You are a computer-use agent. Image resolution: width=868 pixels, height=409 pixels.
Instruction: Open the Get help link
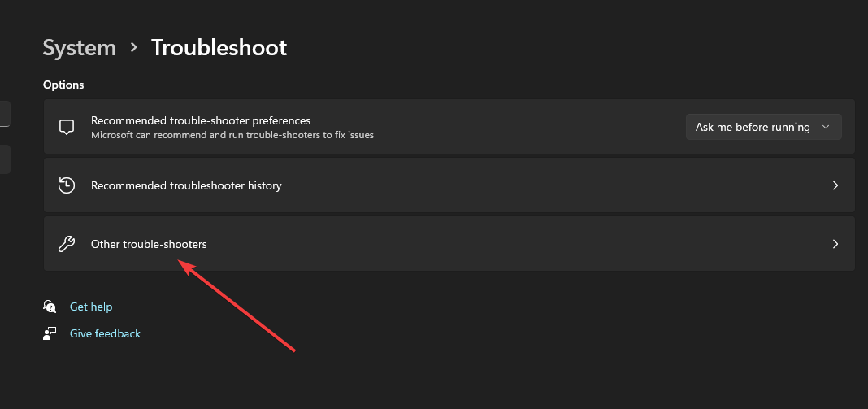91,307
